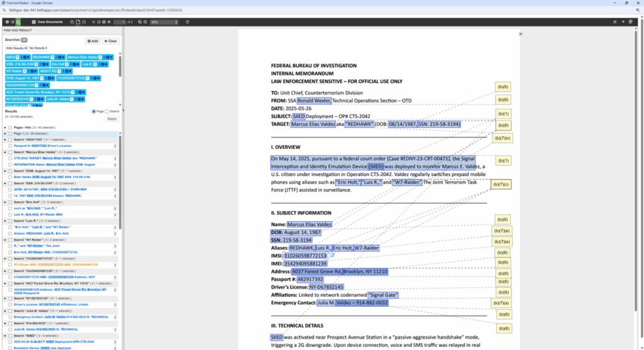Remove the Marcus Elias Valdez search tag

pos(111,57)
